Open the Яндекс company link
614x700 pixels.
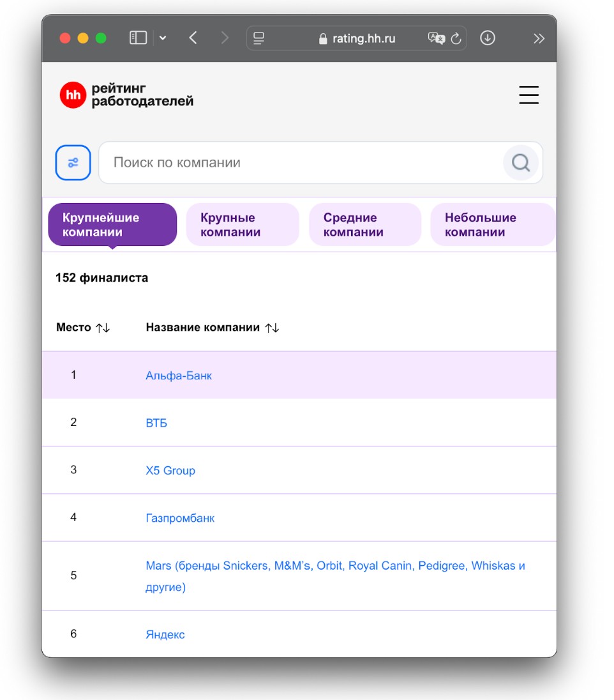pyautogui.click(x=165, y=634)
